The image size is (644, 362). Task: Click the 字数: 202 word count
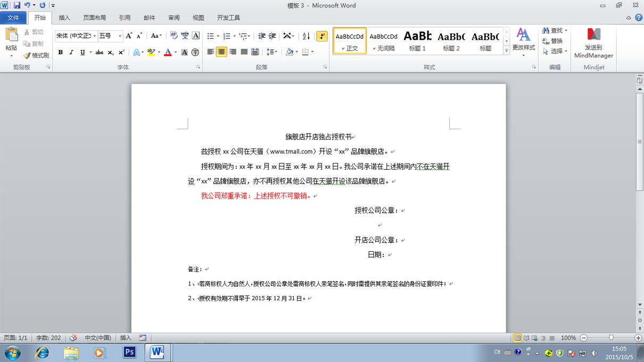[x=48, y=338]
